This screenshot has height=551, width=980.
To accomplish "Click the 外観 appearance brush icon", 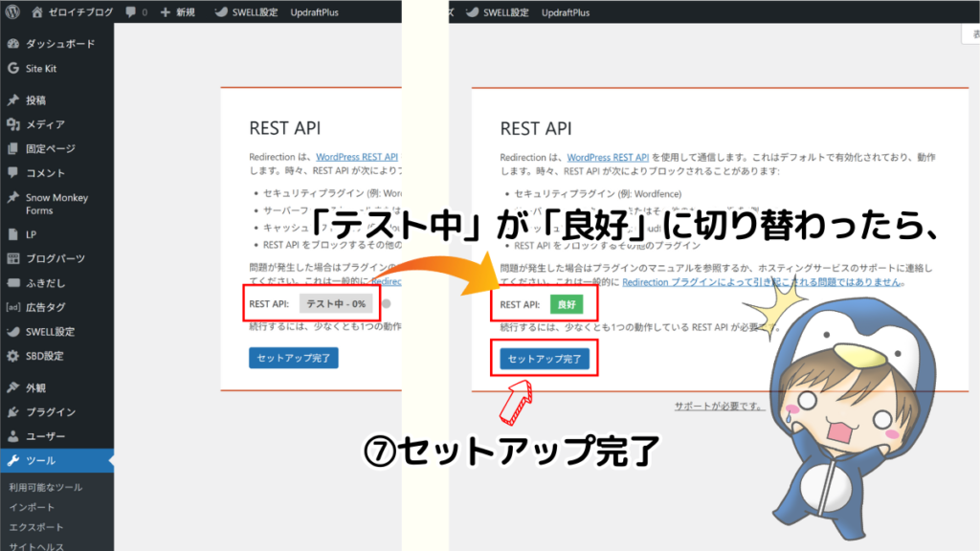I will click(x=13, y=388).
